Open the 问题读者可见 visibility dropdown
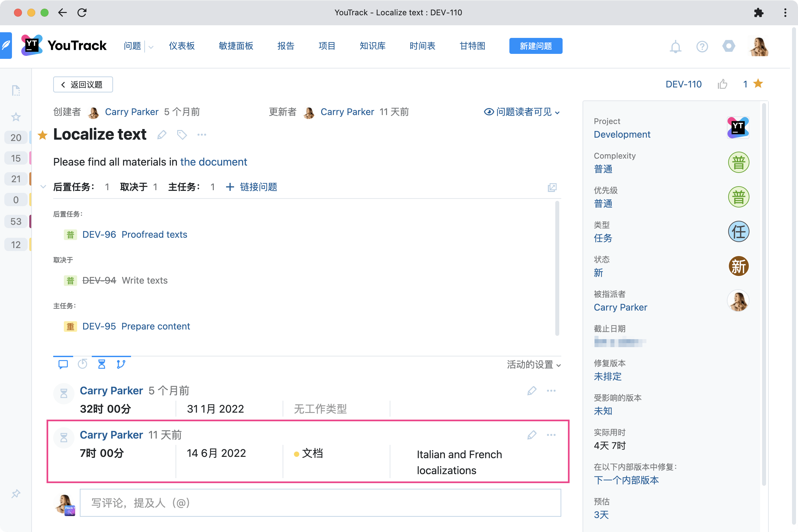Viewport: 798px width, 532px height. tap(522, 112)
